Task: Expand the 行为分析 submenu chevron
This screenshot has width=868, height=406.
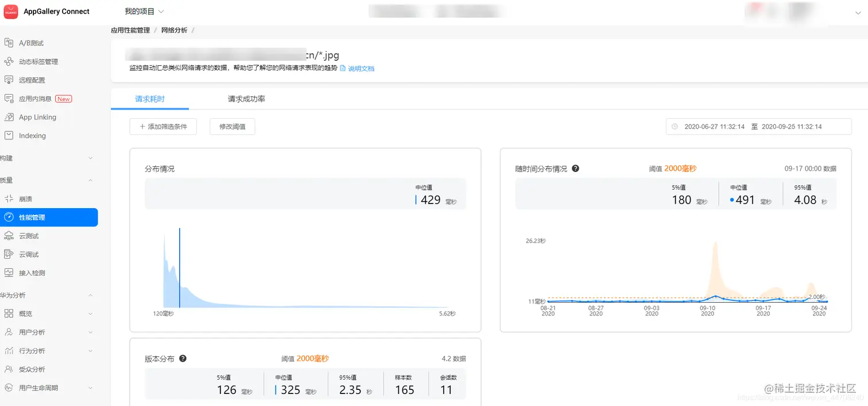Action: coord(90,350)
